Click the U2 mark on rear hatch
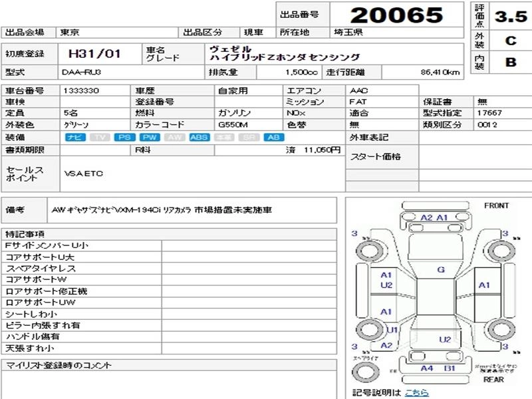 point(445,340)
